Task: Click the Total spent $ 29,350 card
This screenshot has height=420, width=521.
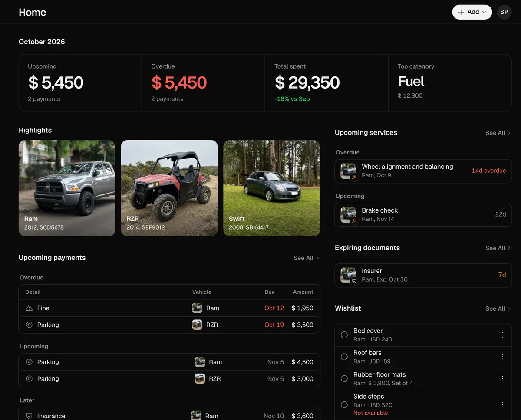Action: 326,82
